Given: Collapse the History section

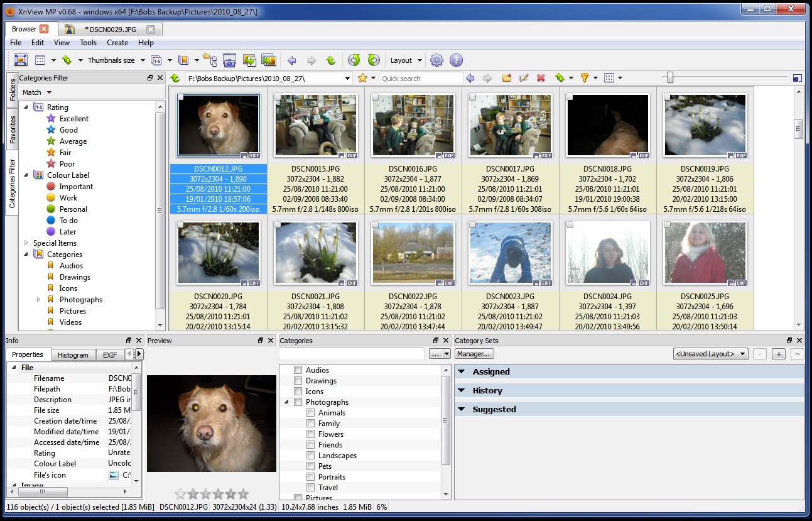Looking at the screenshot, I should [x=462, y=390].
